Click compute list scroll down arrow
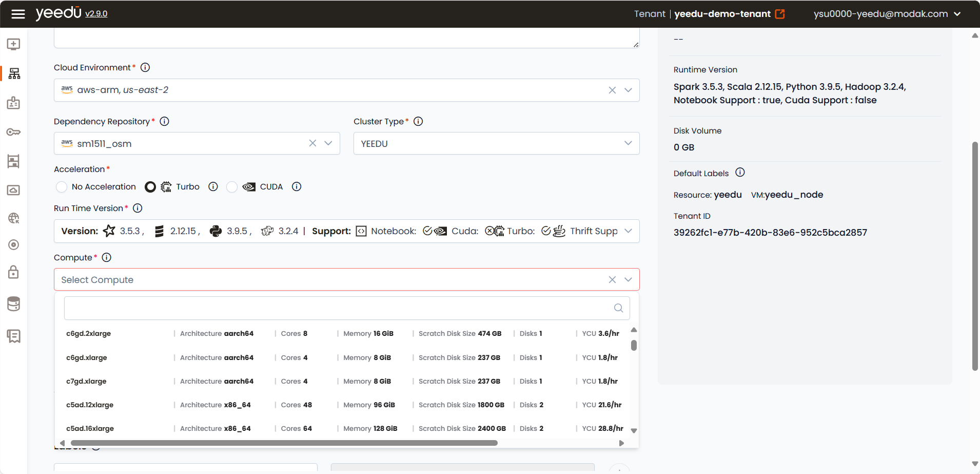The image size is (980, 474). pyautogui.click(x=634, y=431)
